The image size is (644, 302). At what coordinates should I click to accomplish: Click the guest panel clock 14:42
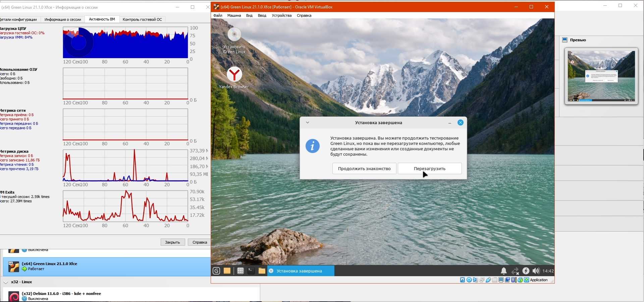(x=548, y=271)
